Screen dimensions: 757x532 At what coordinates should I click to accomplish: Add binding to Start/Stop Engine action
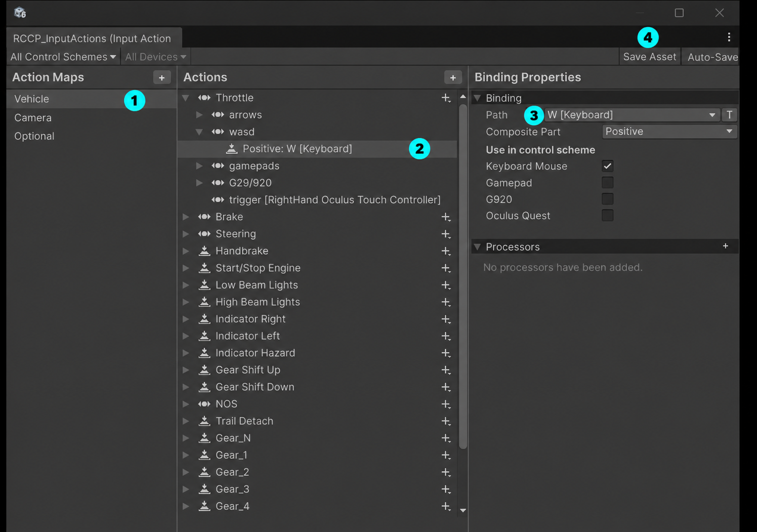click(446, 268)
